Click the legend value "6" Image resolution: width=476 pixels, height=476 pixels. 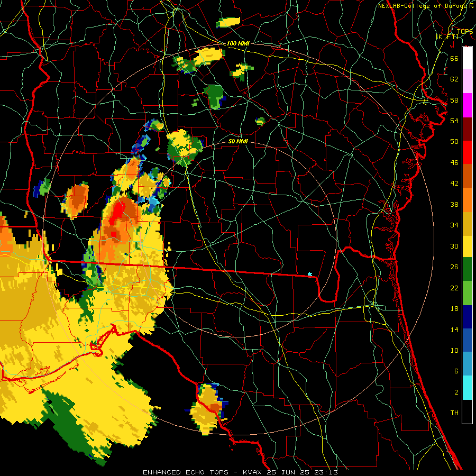(456, 371)
